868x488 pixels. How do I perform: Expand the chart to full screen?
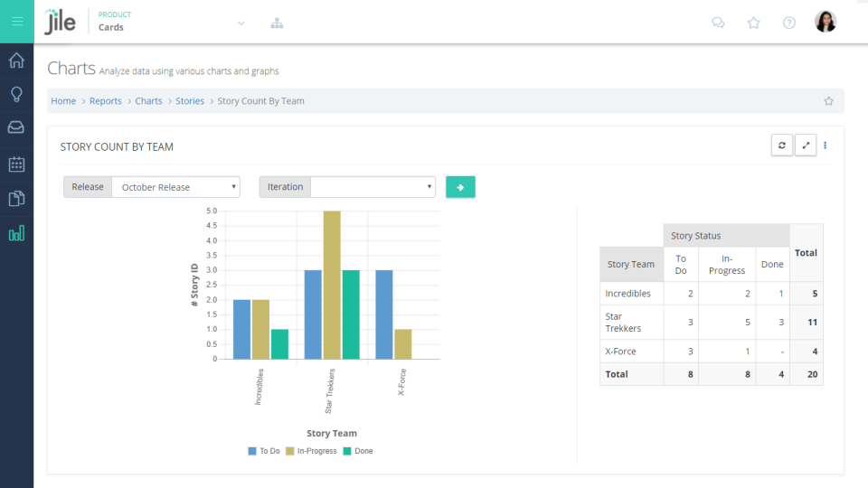pyautogui.click(x=806, y=145)
